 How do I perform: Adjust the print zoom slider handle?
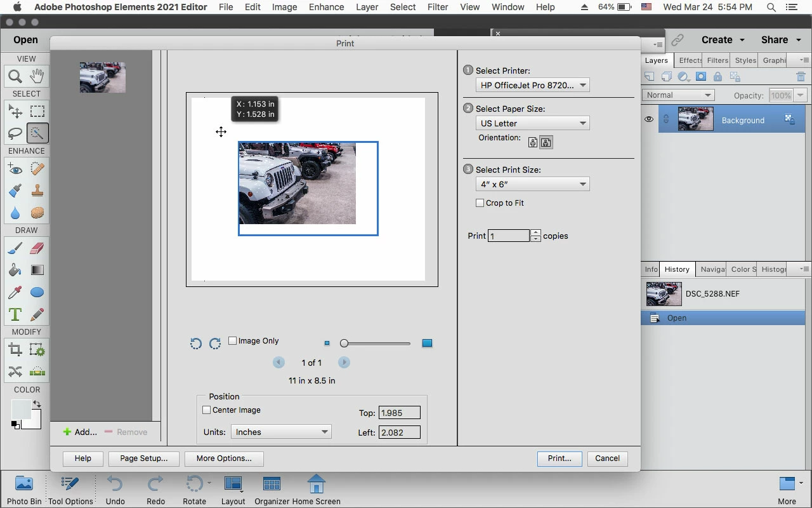coord(344,344)
